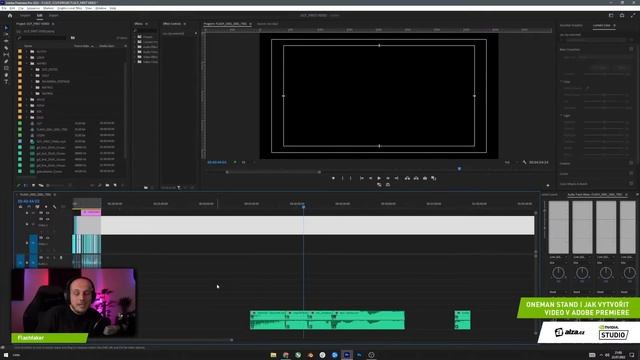Click Program monitor playhead marker on time ruler
This screenshot has height=360, width=640.
click(459, 169)
